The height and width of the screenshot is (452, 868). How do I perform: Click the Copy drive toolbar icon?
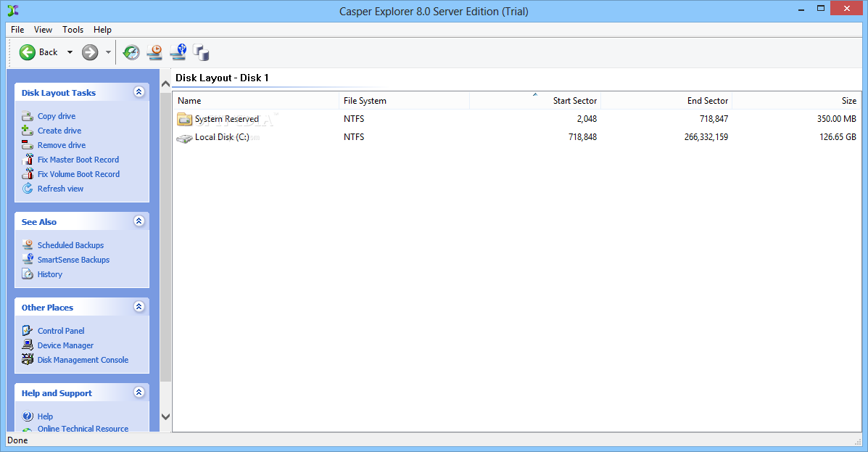click(x=201, y=52)
